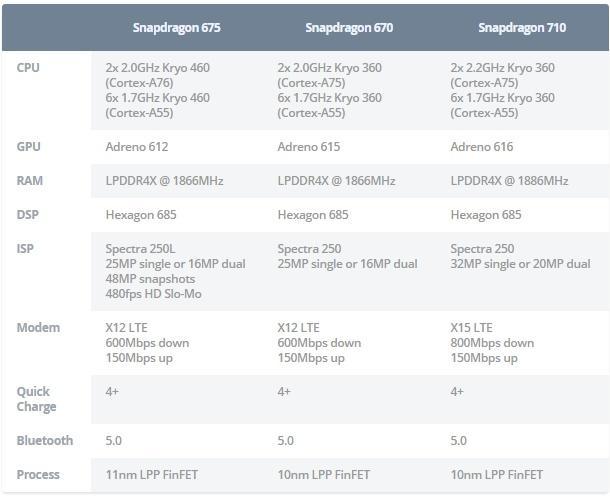Click the Adreno 612 cell
This screenshot has height=497, width=610.
137,147
